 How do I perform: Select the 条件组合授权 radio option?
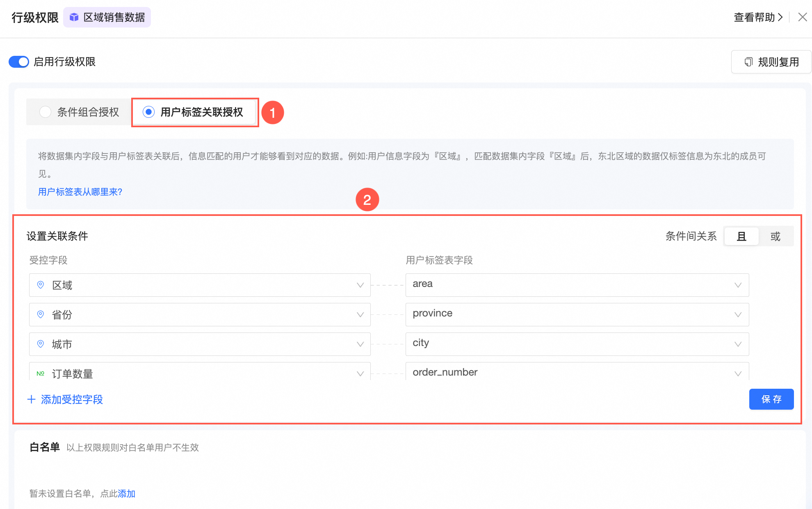pos(45,112)
